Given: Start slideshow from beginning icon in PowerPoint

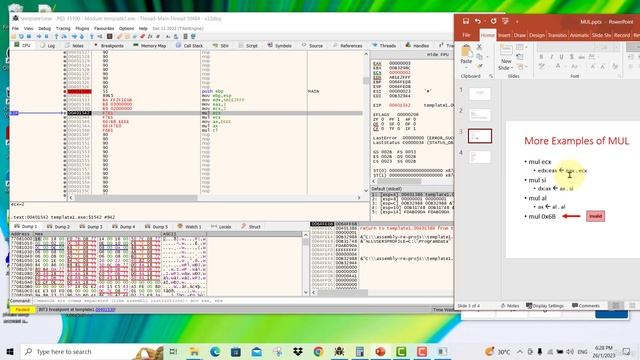Looking at the screenshot, I should coord(505,21).
